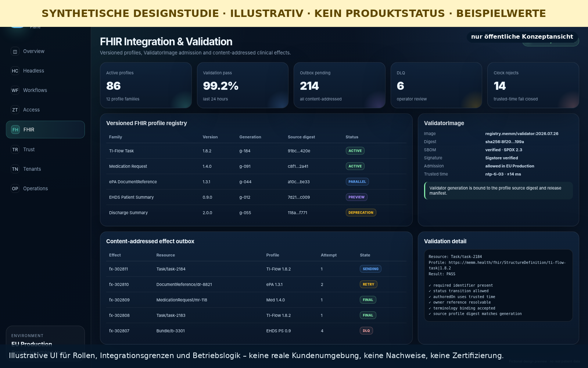Select effect fx-302808
Viewport: 588px width, 368px height.
point(119,316)
